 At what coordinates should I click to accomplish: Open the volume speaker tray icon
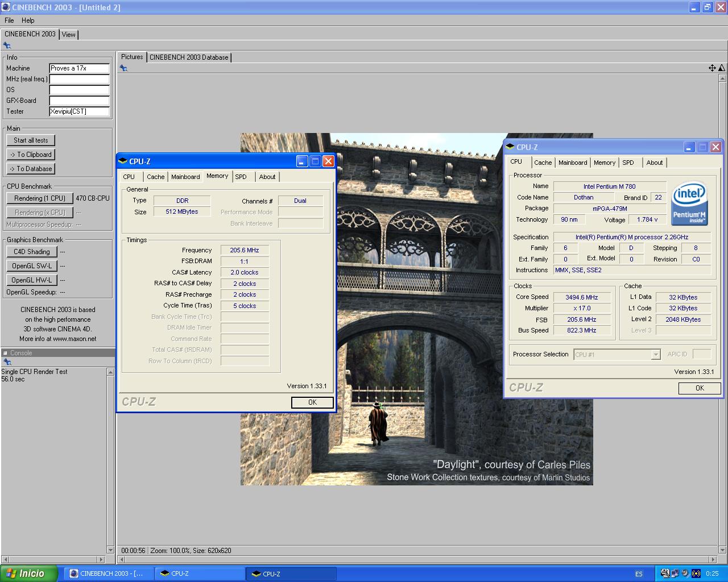pyautogui.click(x=685, y=573)
